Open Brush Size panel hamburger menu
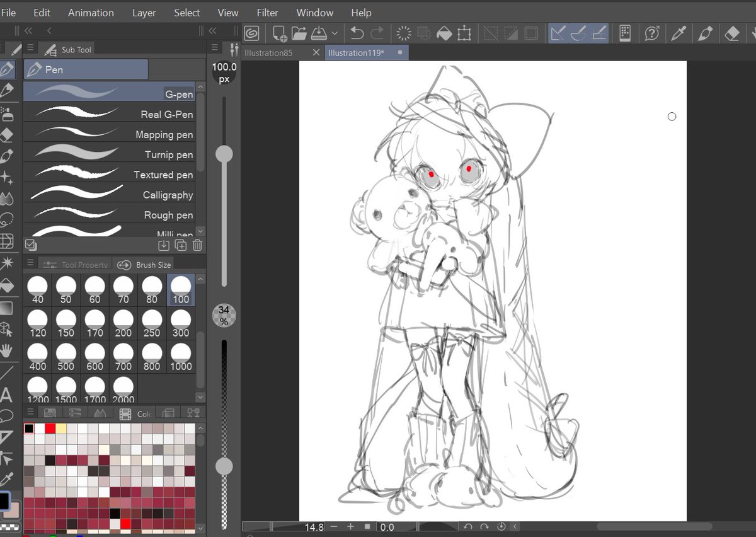Viewport: 756px width, 537px height. [31, 262]
